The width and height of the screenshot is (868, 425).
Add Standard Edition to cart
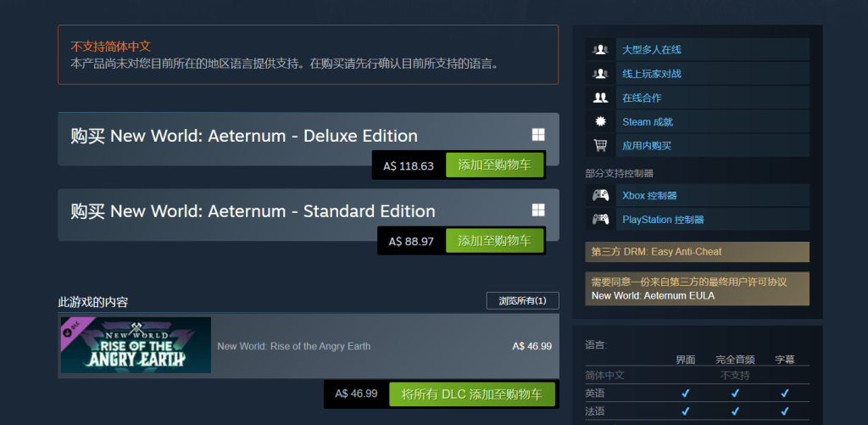coord(494,241)
